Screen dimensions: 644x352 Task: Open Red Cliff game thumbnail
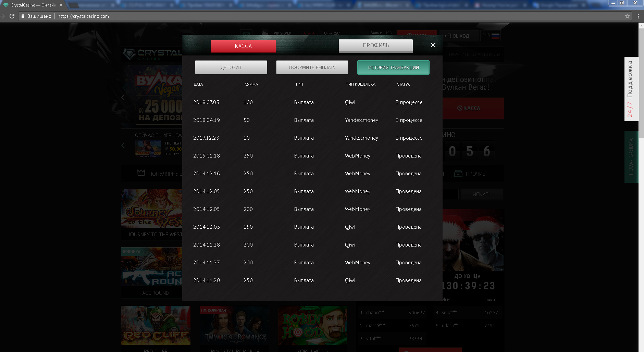156,325
